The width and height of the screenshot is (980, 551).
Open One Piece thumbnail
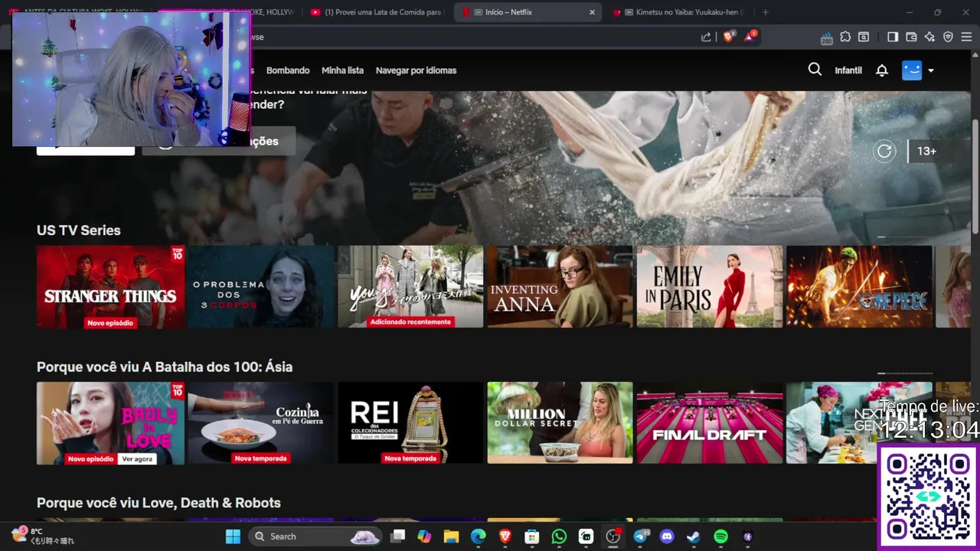(859, 287)
